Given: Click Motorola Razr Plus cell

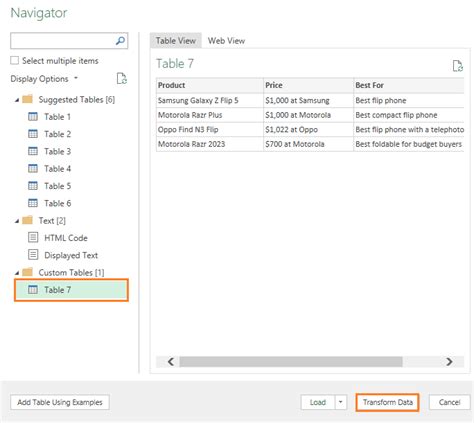Looking at the screenshot, I should (210, 115).
